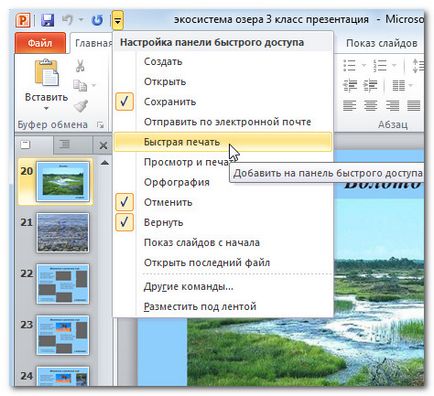This screenshot has width=434, height=396.
Task: Click the Redo arrow icon
Action: [97, 20]
